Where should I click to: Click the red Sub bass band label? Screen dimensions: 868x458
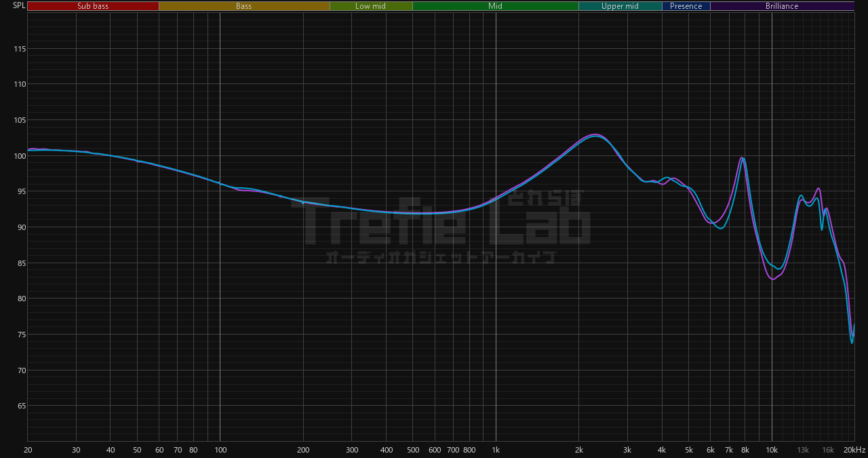tap(93, 6)
